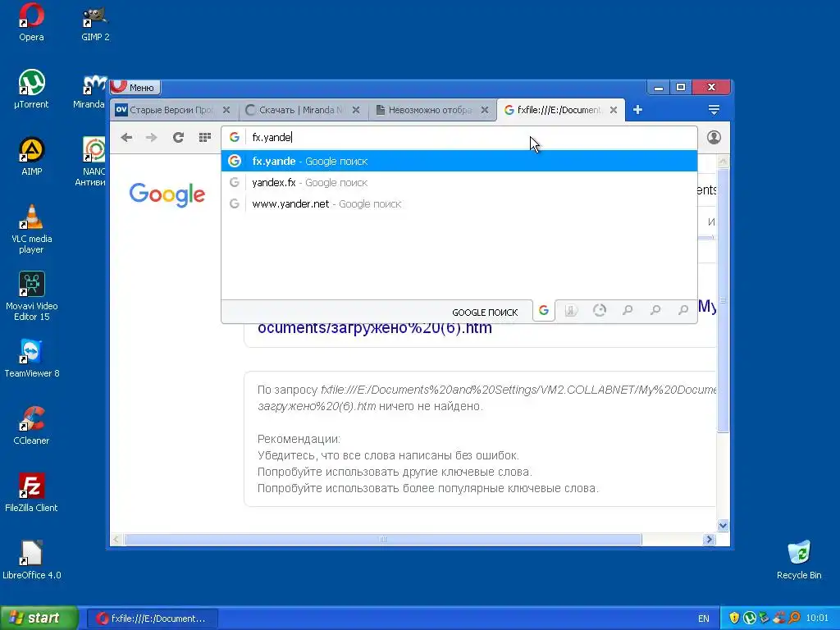Click the Рекомендации: text
This screenshot has width=840, height=630.
pos(299,440)
